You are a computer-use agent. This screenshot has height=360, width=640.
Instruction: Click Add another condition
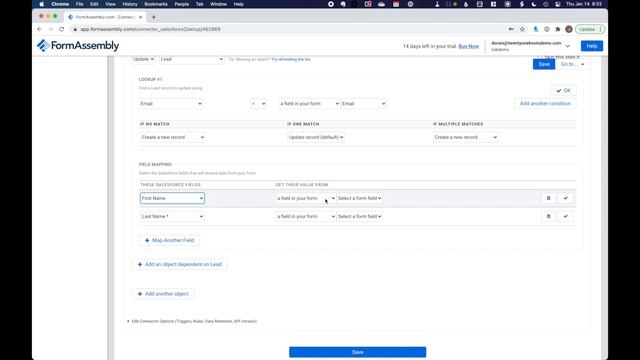(x=545, y=104)
